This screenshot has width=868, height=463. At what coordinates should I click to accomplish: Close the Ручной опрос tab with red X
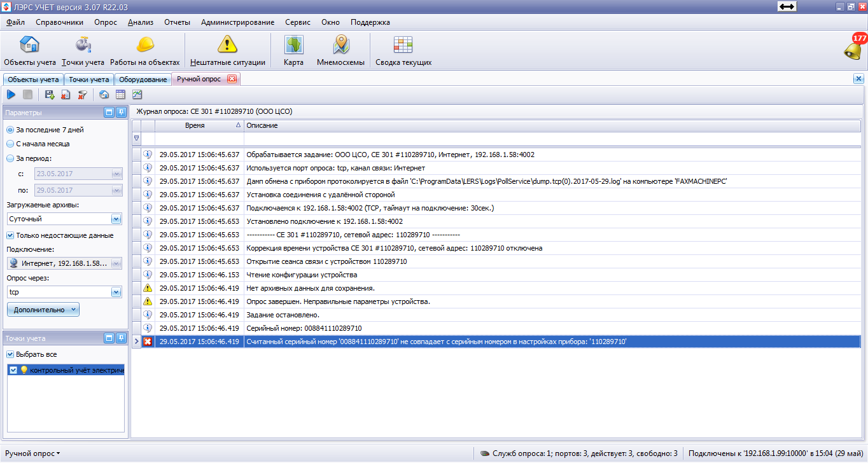click(x=232, y=79)
